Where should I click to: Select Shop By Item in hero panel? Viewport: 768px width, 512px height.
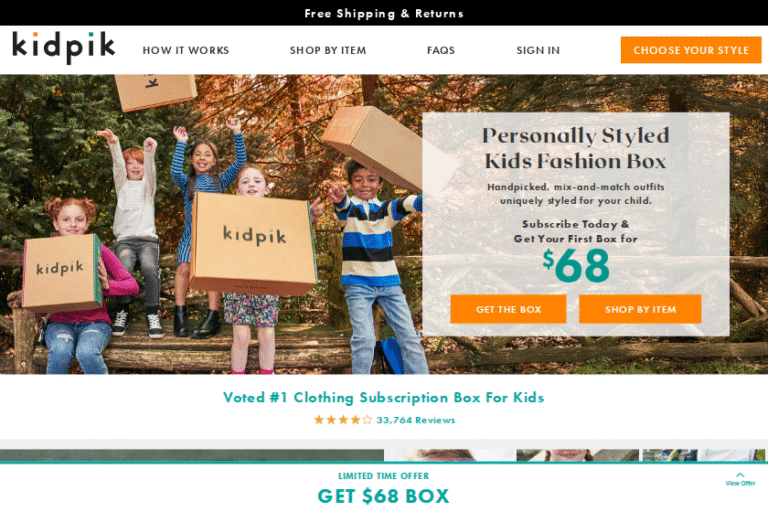640,309
